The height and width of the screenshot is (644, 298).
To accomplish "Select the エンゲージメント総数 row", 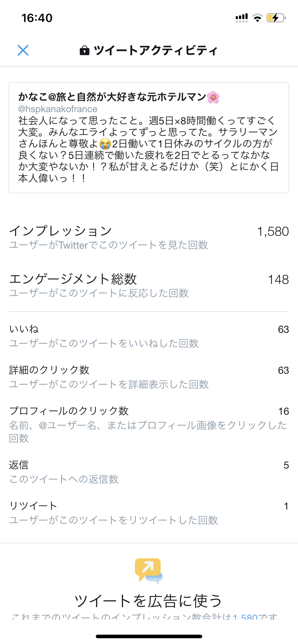I will [149, 285].
